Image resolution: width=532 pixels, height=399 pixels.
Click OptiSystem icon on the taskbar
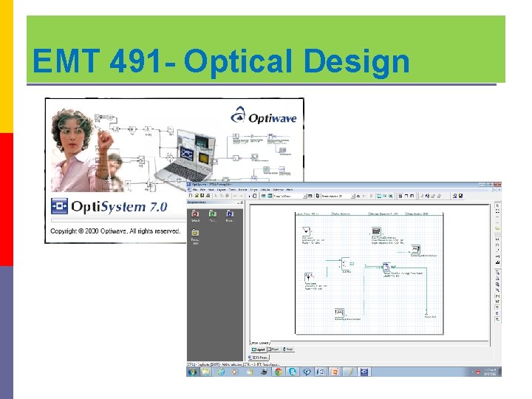point(364,372)
